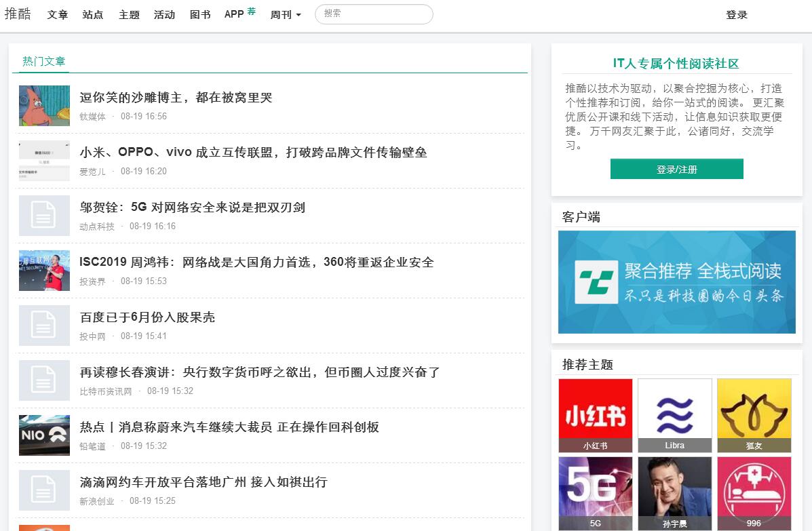Click the Patrick Star article thumbnail

point(44,105)
